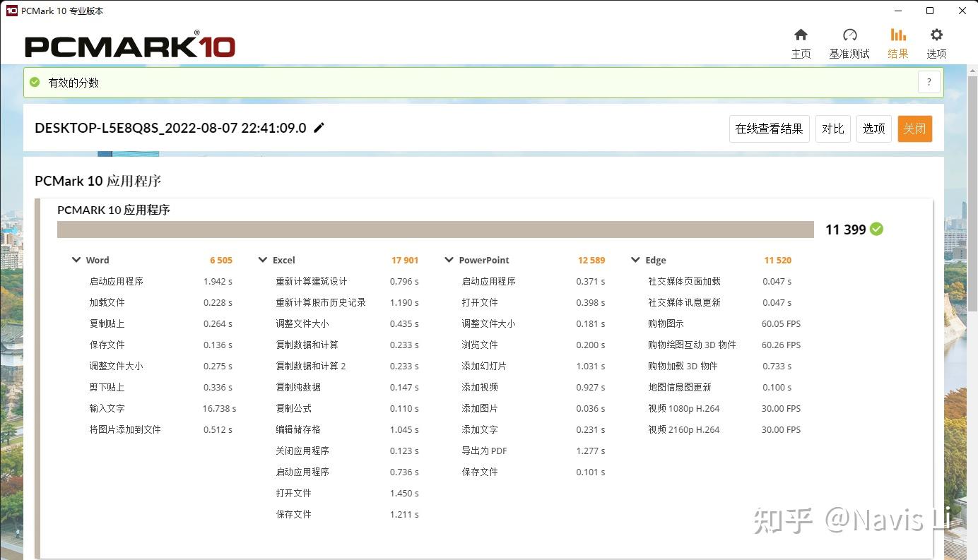Click Edge 购物加载 3D 物件 row label
Image resolution: width=978 pixels, height=560 pixels.
click(x=683, y=366)
